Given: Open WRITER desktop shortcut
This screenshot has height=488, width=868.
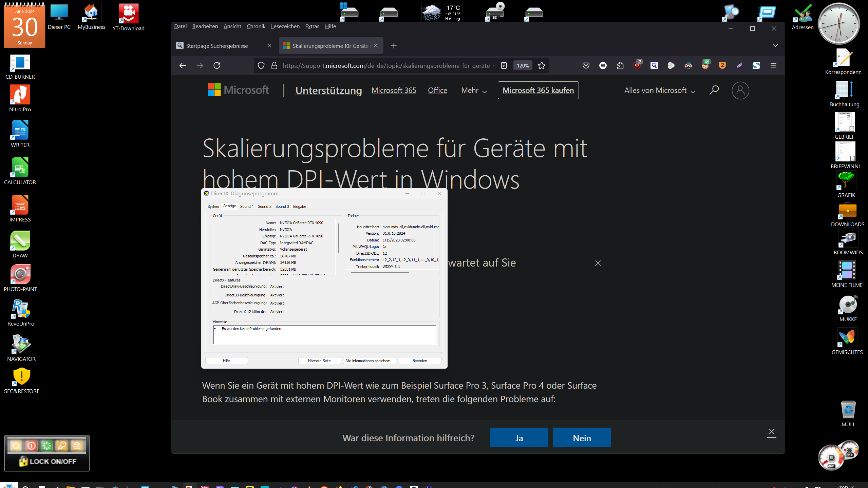Looking at the screenshot, I should coord(20,134).
